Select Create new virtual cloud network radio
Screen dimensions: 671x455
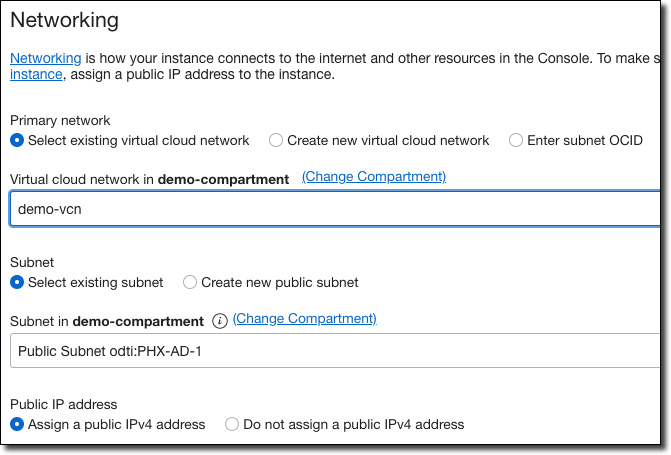tap(276, 141)
